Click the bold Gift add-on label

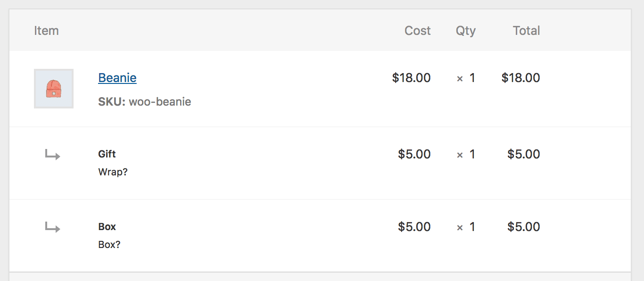[107, 154]
